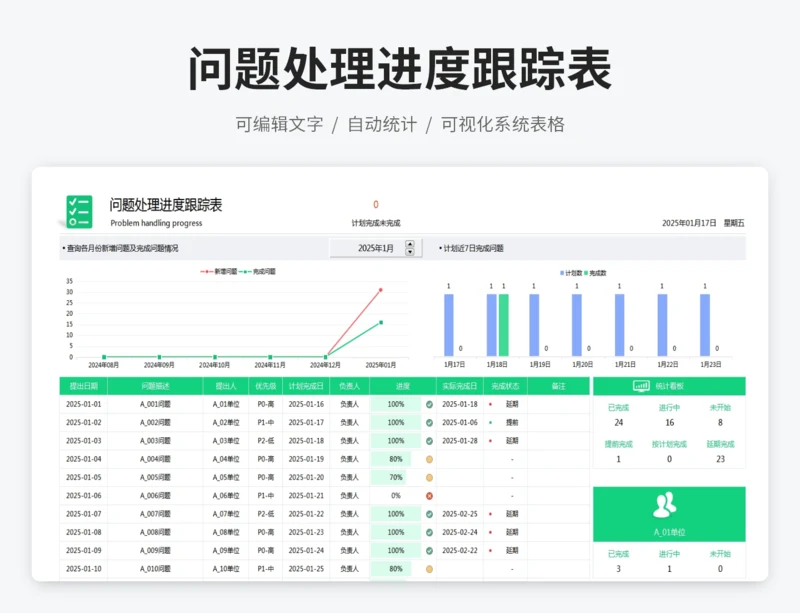Click the date 2025年01月17日 text
Image resolution: width=800 pixels, height=613 pixels.
pyautogui.click(x=689, y=223)
